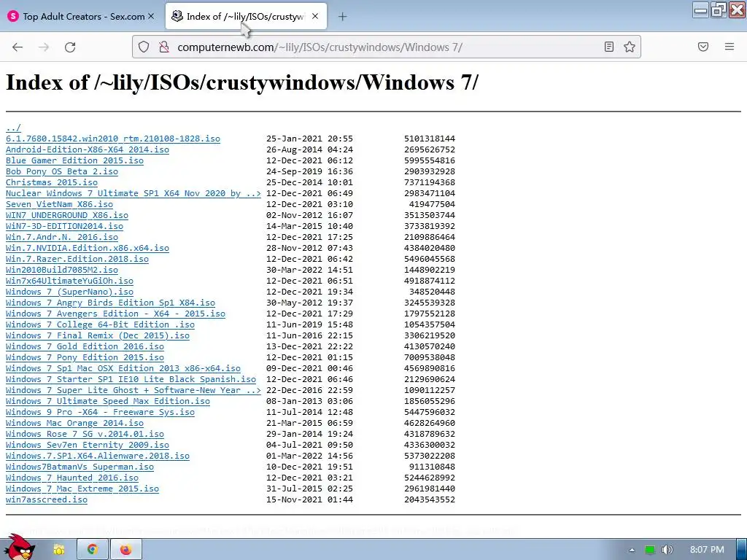747x560 pixels.
Task: Open the file explorer taskbar icon
Action: point(59,550)
